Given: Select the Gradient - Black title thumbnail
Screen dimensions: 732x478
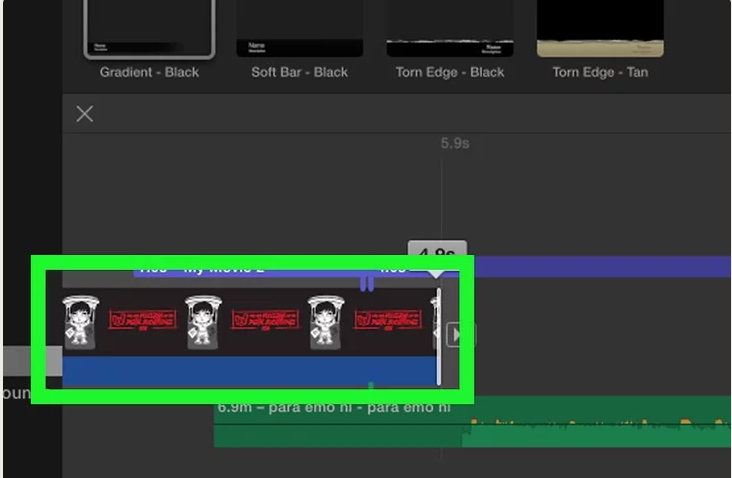Looking at the screenshot, I should (149, 28).
